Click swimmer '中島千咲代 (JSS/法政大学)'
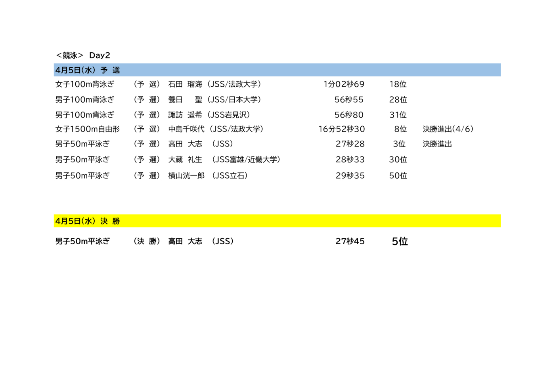 tap(216, 129)
